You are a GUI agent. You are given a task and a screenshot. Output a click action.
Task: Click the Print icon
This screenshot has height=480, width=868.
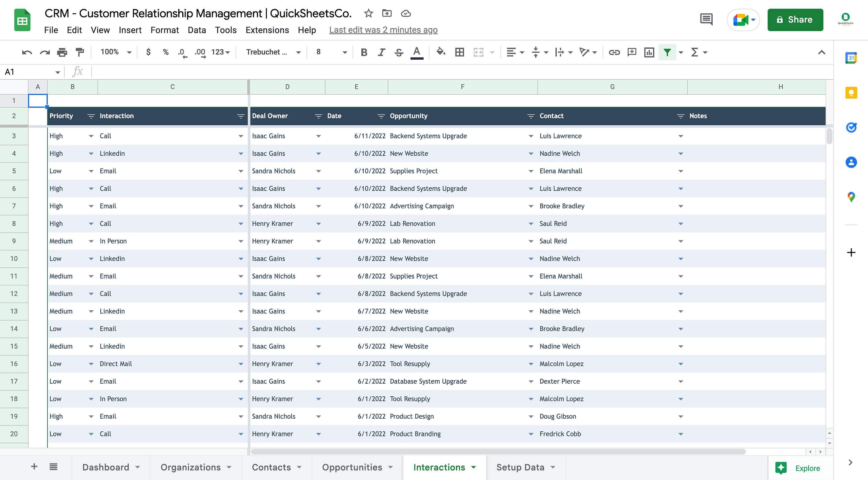tap(62, 52)
